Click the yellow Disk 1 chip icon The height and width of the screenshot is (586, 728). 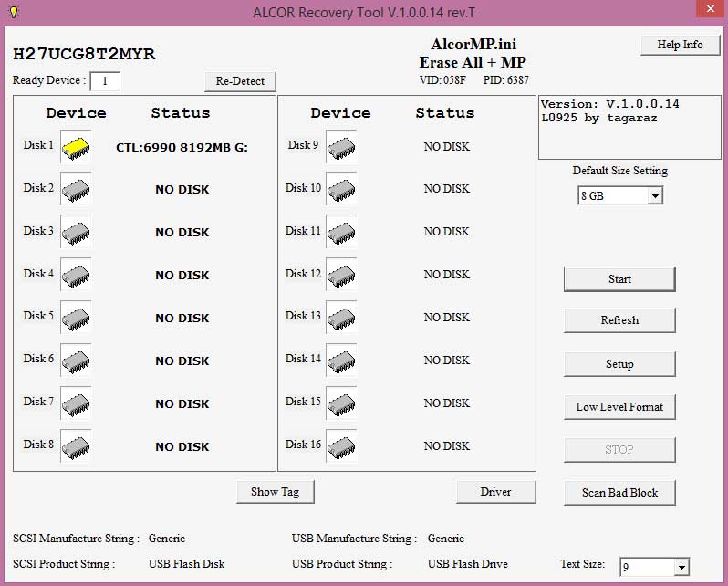point(76,147)
